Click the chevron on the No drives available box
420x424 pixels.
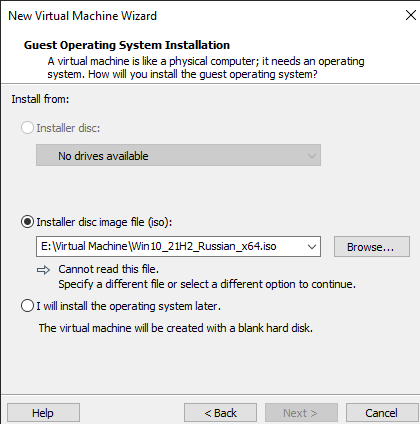click(x=312, y=156)
